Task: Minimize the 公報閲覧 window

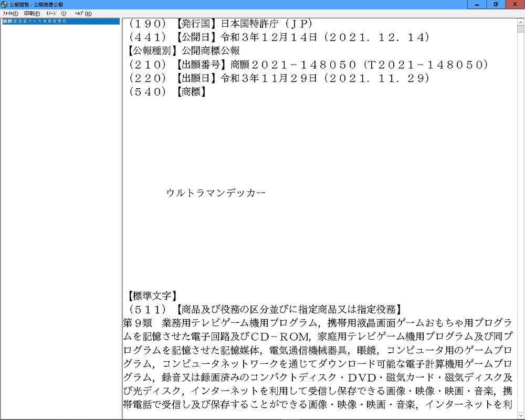Action: point(477,4)
